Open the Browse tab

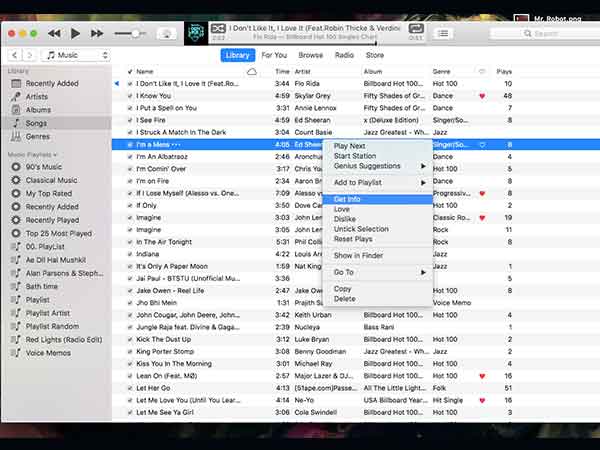(311, 55)
